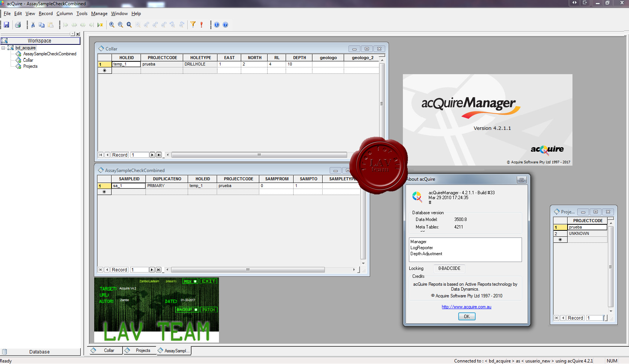Click previous-record button in Collar window navigator
629x364 pixels.
pos(107,155)
